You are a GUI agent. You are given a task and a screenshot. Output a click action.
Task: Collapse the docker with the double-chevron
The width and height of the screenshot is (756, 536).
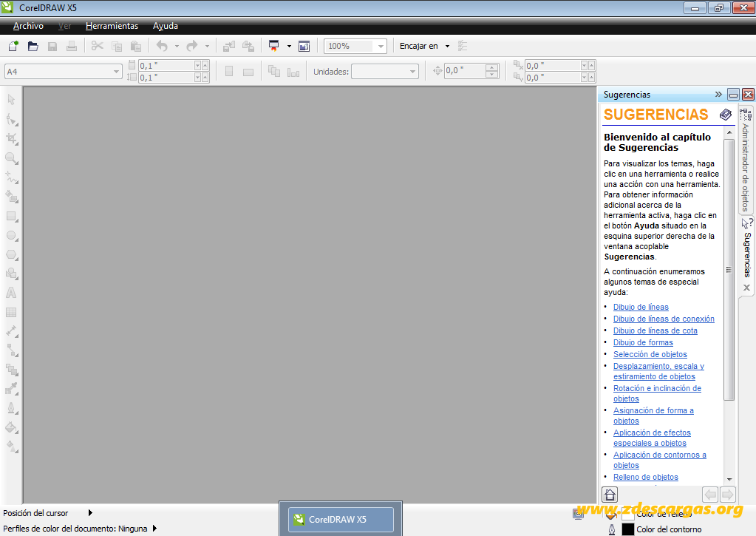718,94
